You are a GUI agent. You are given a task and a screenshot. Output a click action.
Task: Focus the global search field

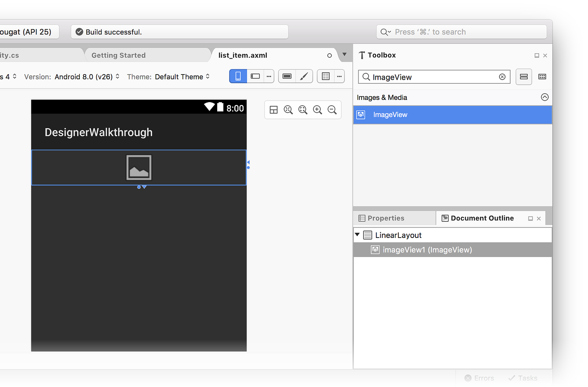(x=462, y=32)
